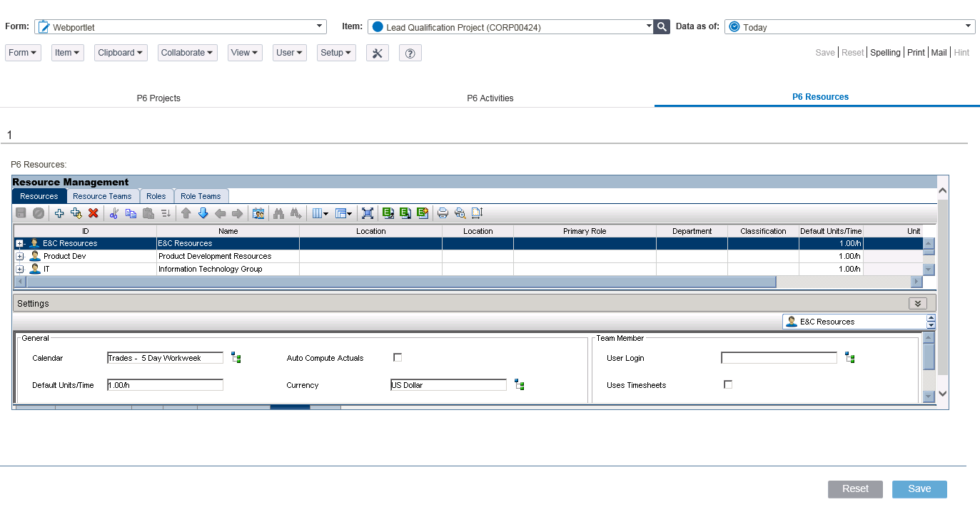The width and height of the screenshot is (980, 507).
Task: Click the second green Excel icon
Action: pyautogui.click(x=405, y=212)
